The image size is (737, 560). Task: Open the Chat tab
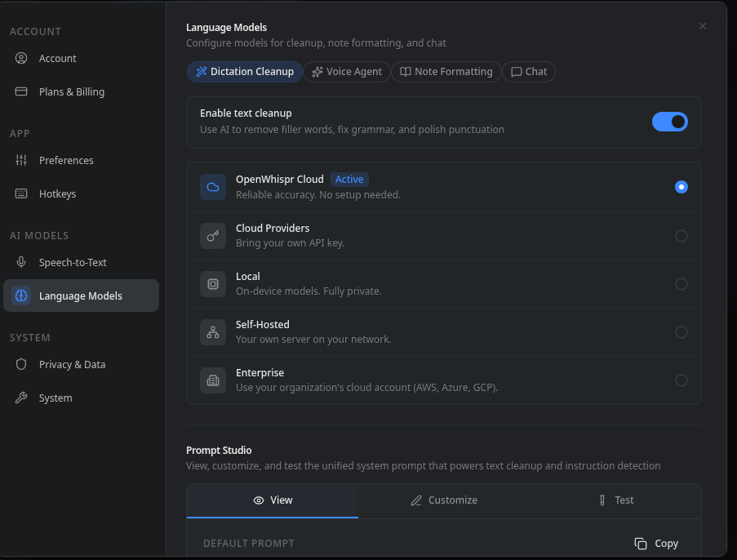click(x=529, y=72)
